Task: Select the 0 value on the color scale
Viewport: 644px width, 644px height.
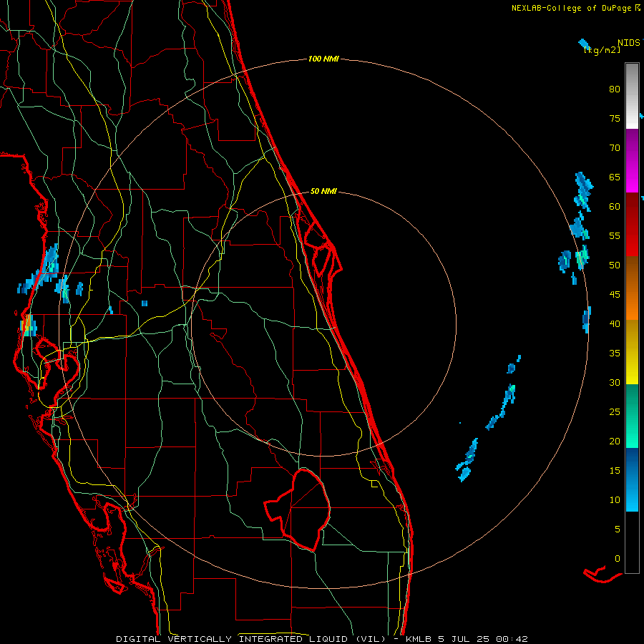Action: point(618,559)
